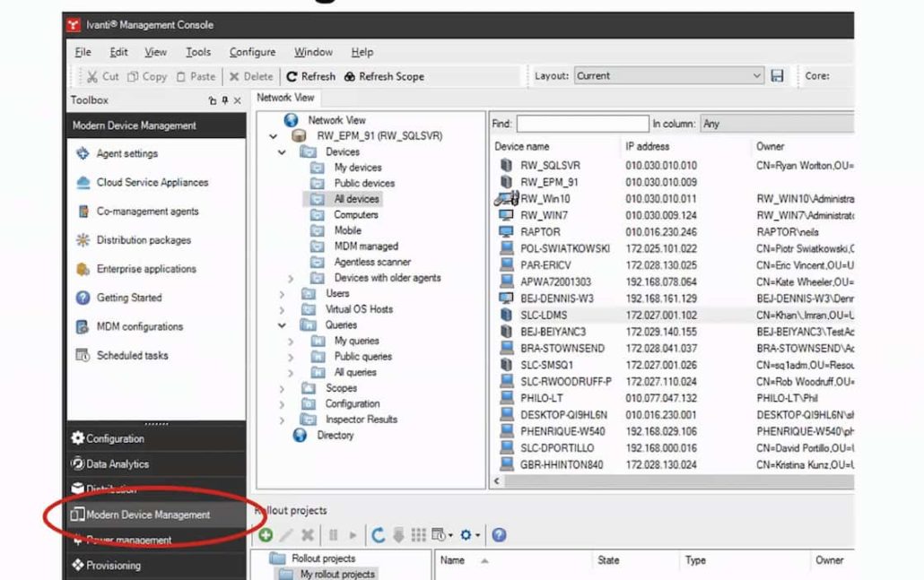Open the Configure menu
924x580 pixels.
(252, 52)
